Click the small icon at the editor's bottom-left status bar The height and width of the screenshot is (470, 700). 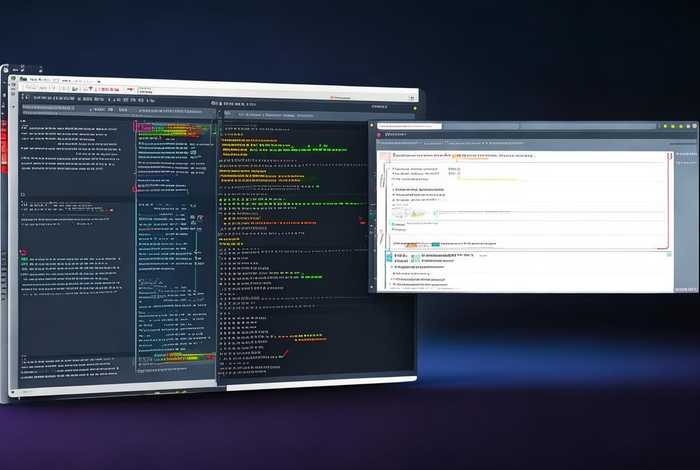coord(13,391)
